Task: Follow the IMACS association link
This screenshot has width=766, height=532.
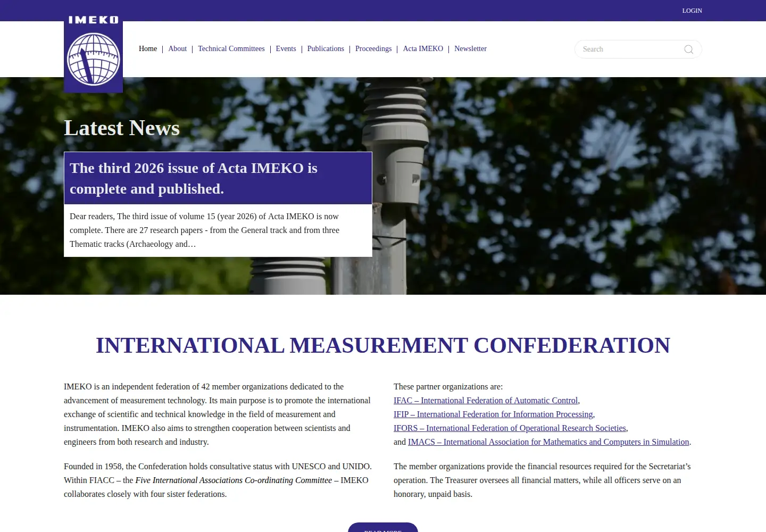Action: (x=548, y=442)
